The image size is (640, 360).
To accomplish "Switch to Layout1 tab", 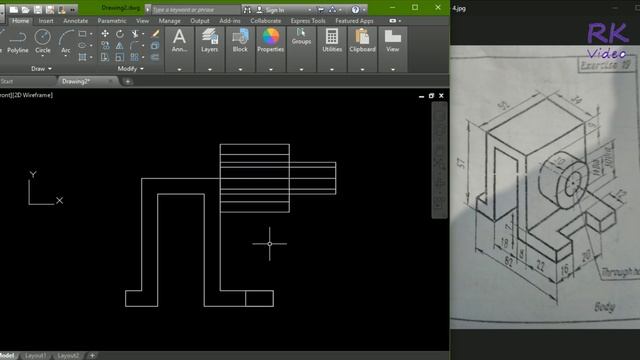I will tap(36, 356).
